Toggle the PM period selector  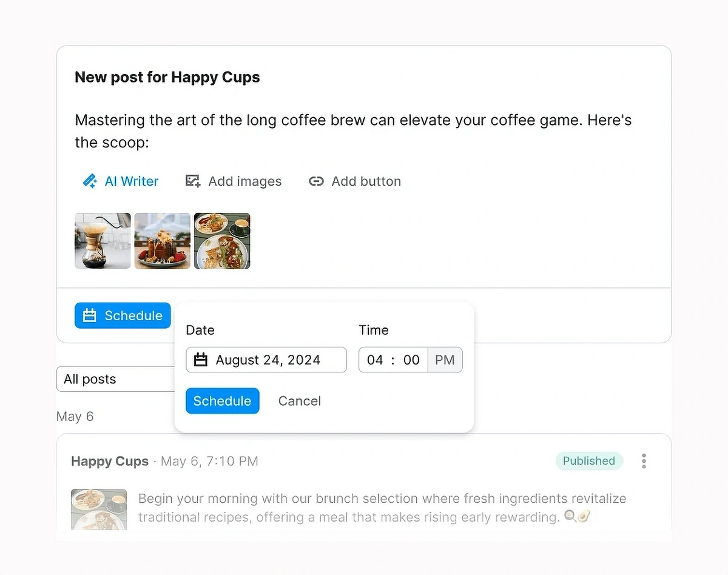point(445,360)
